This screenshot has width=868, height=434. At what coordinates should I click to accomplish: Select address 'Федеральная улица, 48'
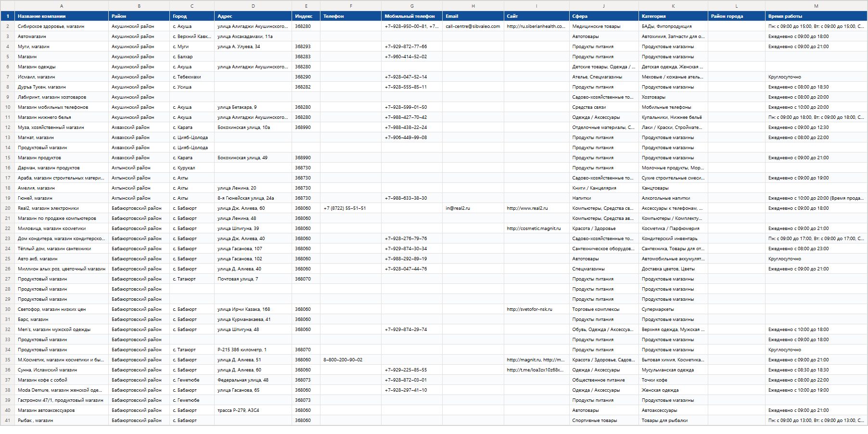point(253,380)
